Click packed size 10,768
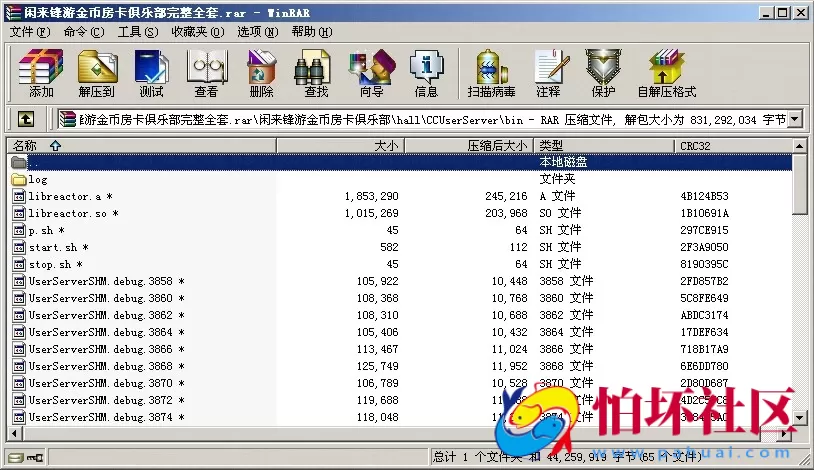The width and height of the screenshot is (814, 470). pos(509,298)
